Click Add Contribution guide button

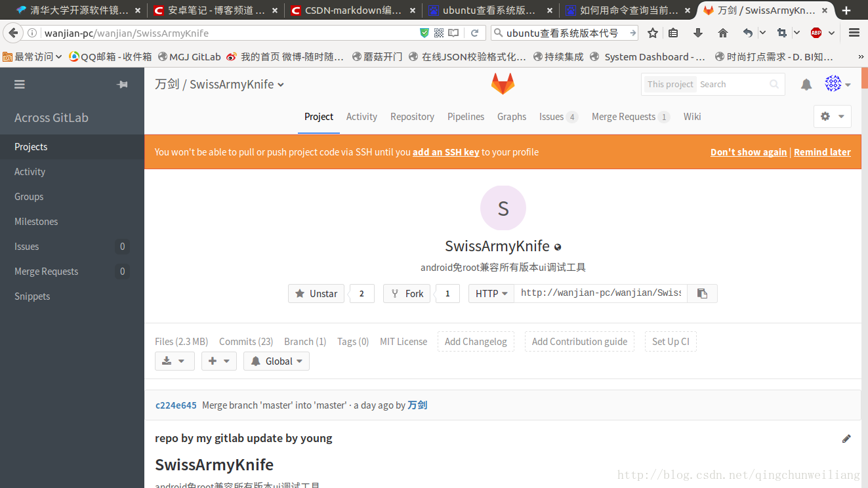coord(579,342)
